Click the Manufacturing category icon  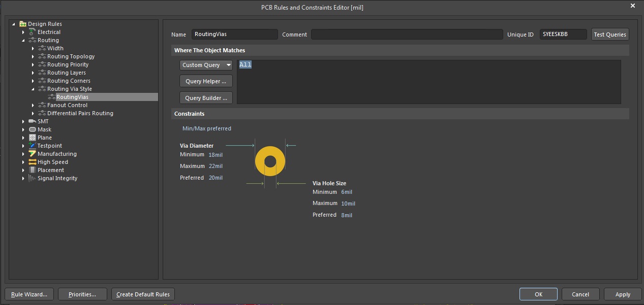(33, 154)
